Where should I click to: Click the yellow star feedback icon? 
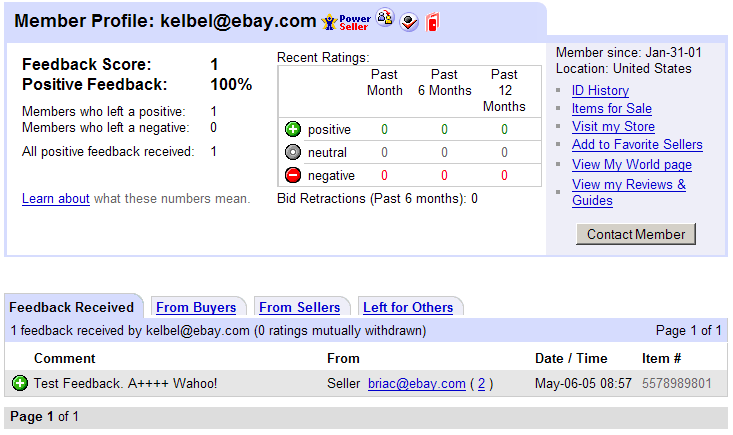[328, 22]
